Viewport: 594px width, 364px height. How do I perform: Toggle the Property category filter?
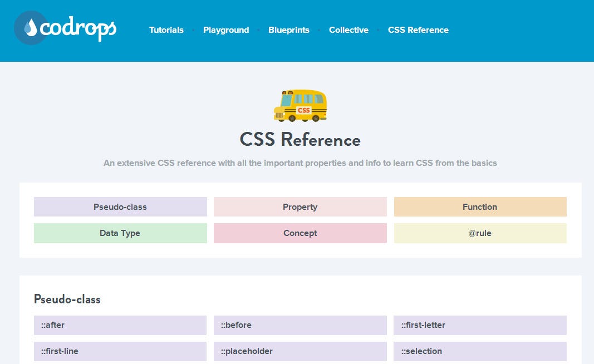[x=300, y=206]
